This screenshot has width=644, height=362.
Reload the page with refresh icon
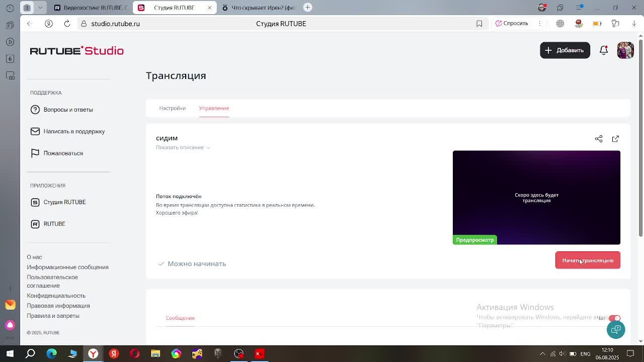tap(67, 24)
